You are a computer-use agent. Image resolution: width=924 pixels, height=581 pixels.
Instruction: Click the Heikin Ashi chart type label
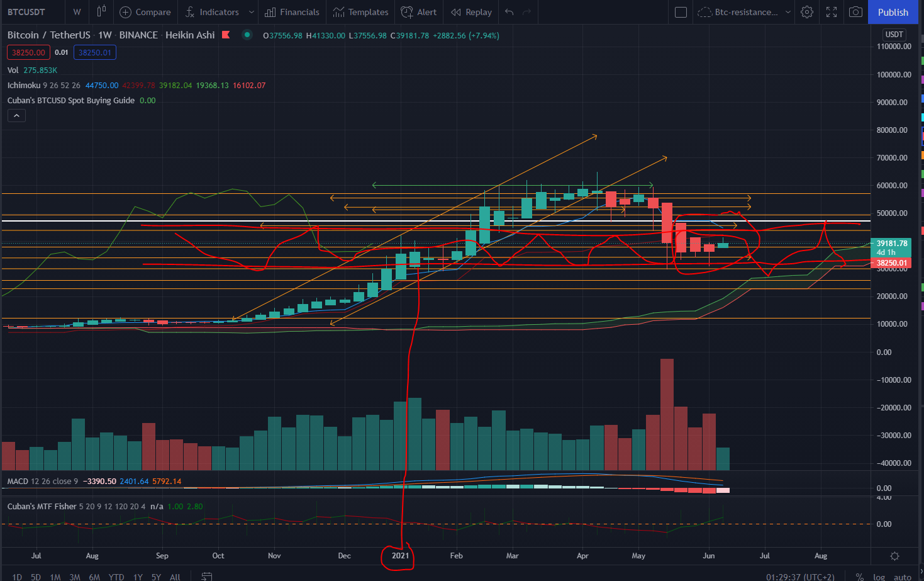click(x=190, y=35)
